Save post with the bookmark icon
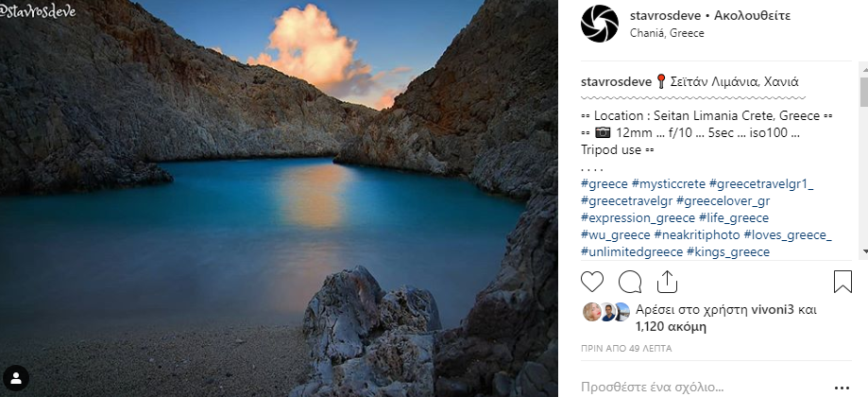The height and width of the screenshot is (397, 868). point(842,282)
